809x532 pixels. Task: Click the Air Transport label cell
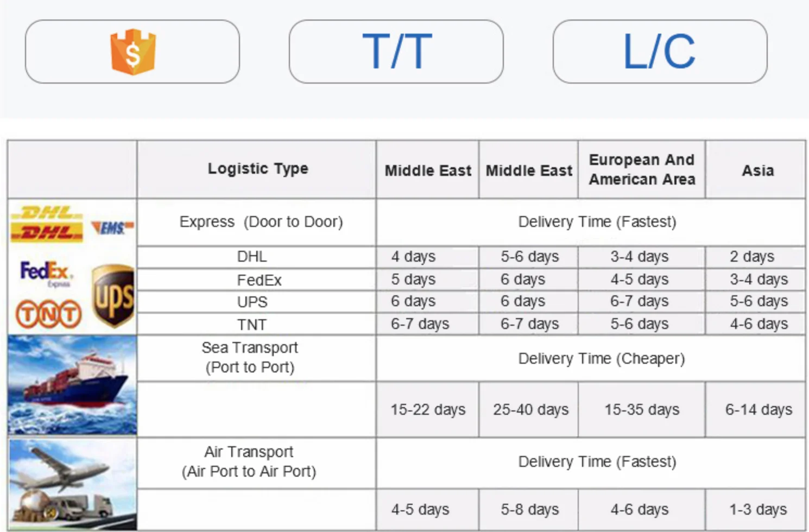(249, 461)
